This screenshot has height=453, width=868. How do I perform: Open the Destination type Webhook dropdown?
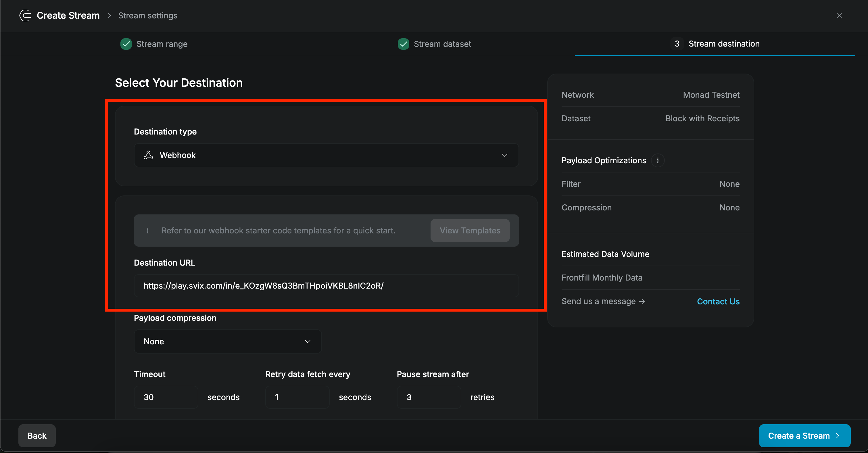click(326, 155)
